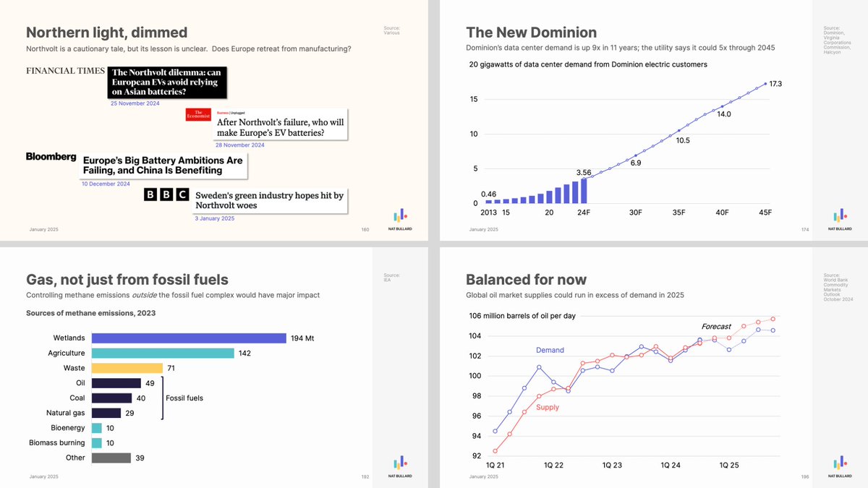Click the Wetlands purple bar
The height and width of the screenshot is (488, 868).
pos(189,338)
